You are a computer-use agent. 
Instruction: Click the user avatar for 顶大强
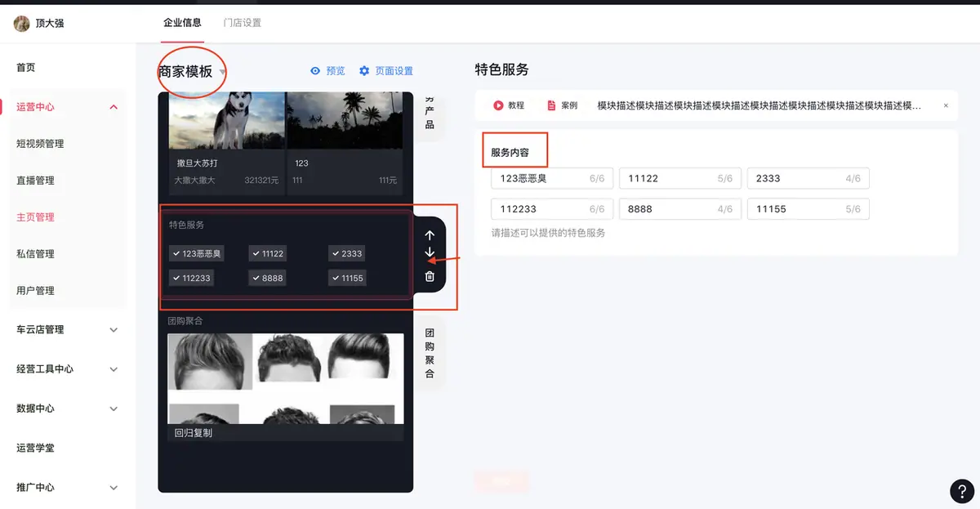pos(21,24)
